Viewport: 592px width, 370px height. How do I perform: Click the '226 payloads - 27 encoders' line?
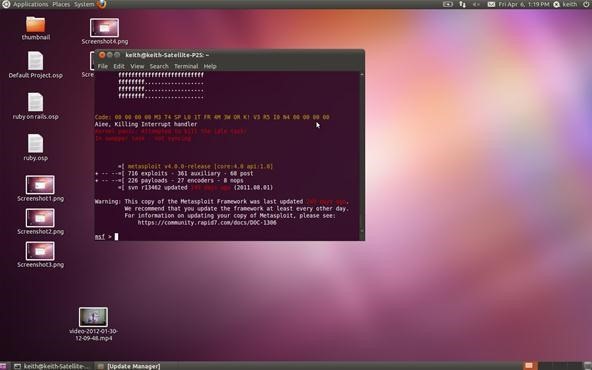185,180
